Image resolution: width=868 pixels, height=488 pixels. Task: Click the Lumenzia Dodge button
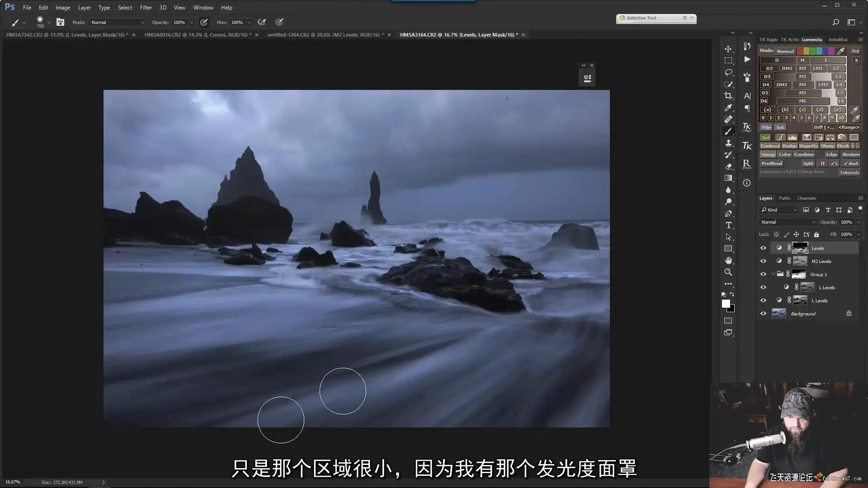pyautogui.click(x=789, y=146)
